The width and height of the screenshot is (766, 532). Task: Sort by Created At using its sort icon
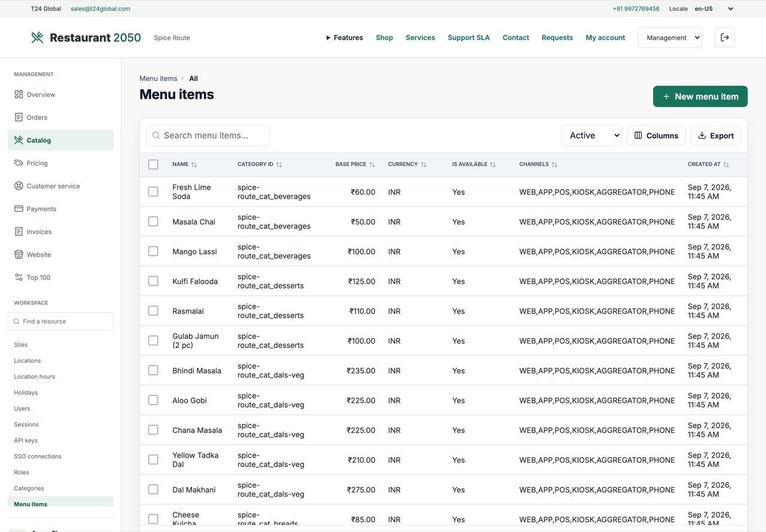[726, 165]
